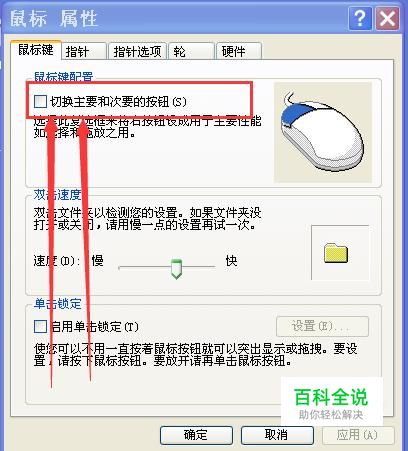Click the 鼠标 属性 title bar text
This screenshot has height=451, width=408.
[53, 19]
